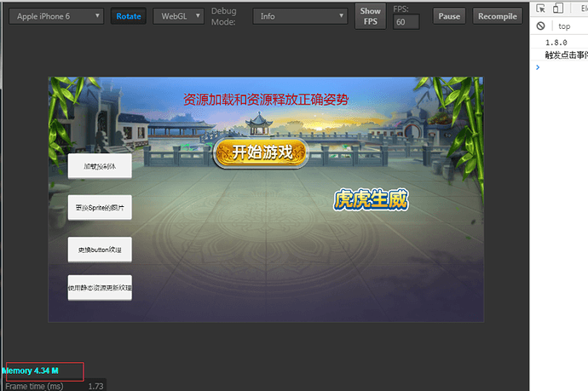588x391 pixels.
Task: Click the Memory 4.34 M readout
Action: (x=30, y=371)
